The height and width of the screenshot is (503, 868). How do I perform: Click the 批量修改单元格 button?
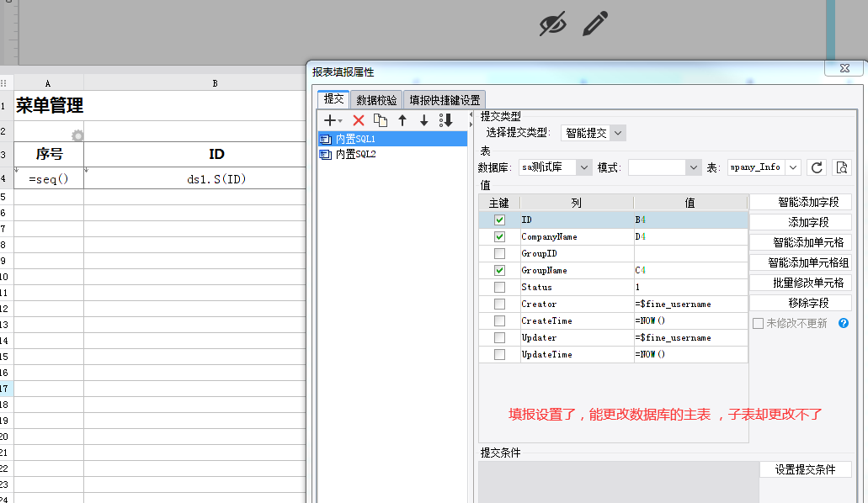point(801,283)
